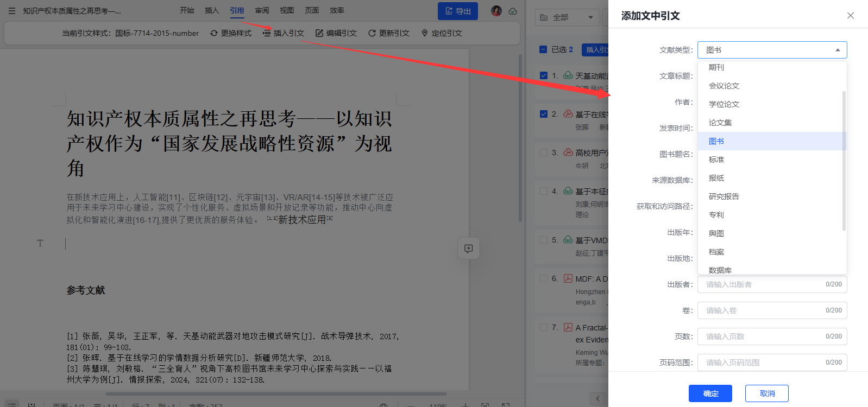The height and width of the screenshot is (407, 868).
Task: Check reference item 3 checkbox
Action: tap(544, 152)
